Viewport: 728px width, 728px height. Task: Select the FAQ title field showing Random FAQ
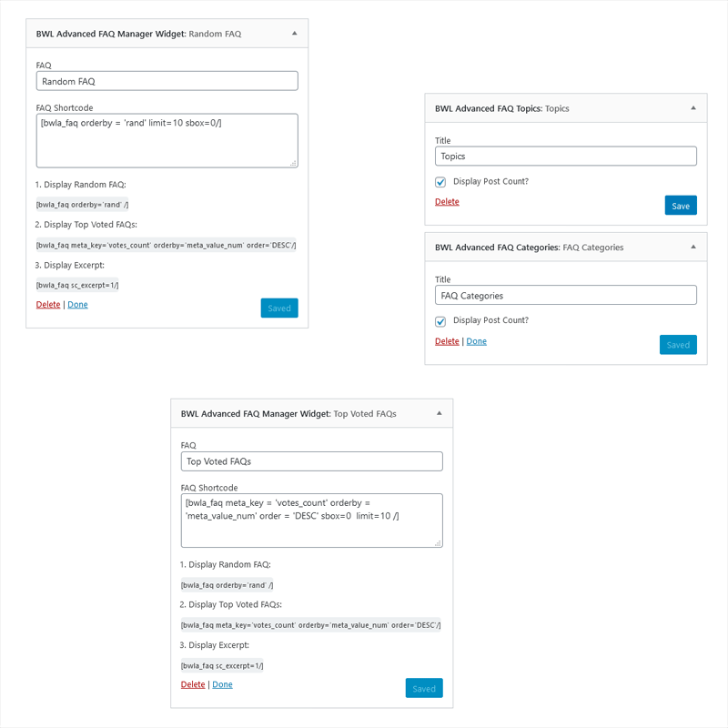point(167,80)
